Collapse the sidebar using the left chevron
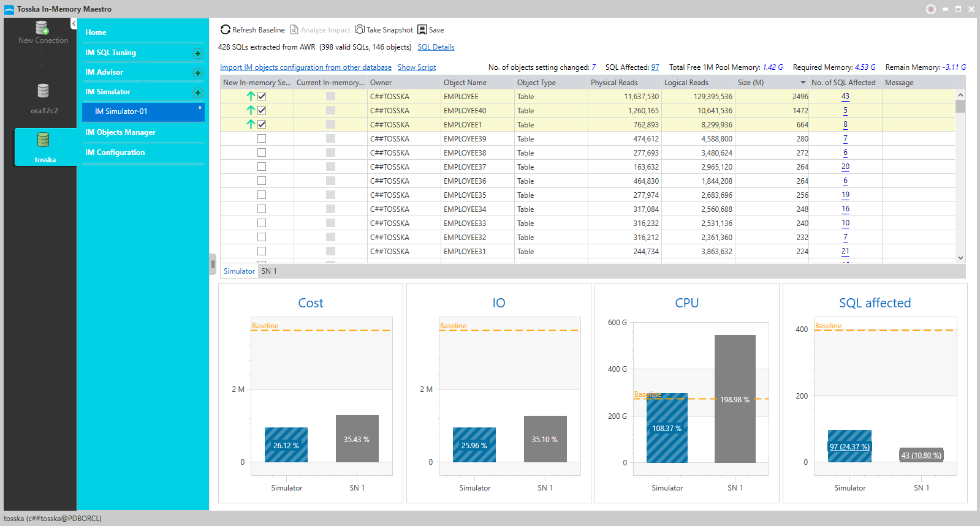Screen dimensions: 980x526 [x=74, y=24]
